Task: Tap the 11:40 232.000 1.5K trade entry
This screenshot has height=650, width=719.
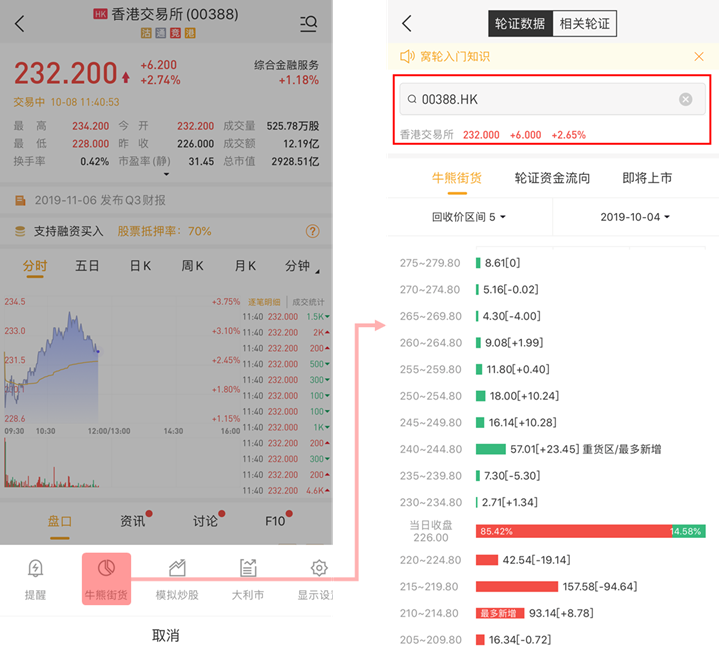Action: [x=286, y=317]
